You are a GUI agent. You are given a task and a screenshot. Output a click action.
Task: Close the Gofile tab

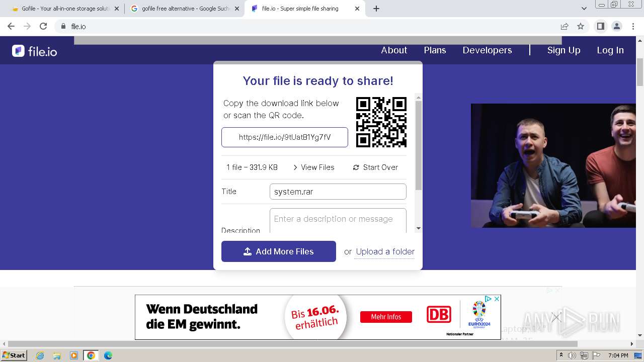117,9
